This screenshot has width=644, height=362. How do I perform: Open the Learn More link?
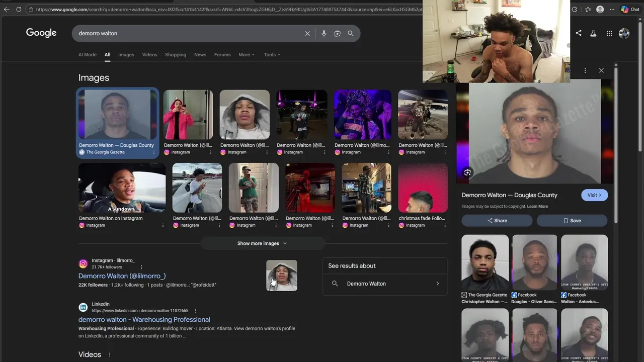pos(537,207)
